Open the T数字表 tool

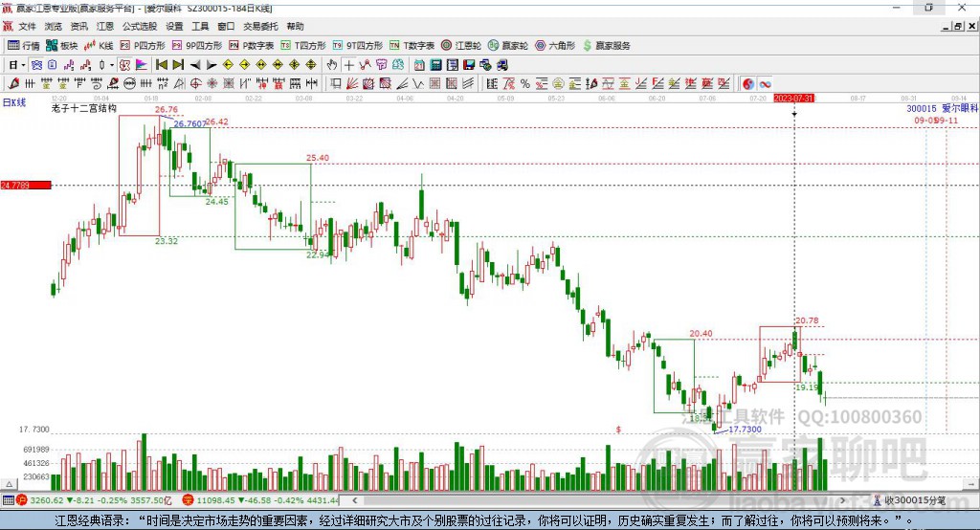tap(412, 46)
